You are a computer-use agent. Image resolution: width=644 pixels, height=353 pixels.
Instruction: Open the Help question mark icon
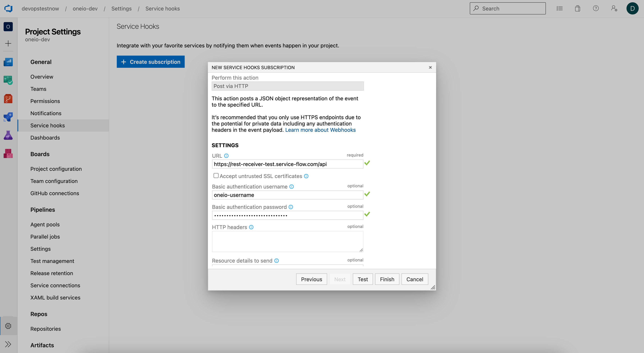coord(596,9)
